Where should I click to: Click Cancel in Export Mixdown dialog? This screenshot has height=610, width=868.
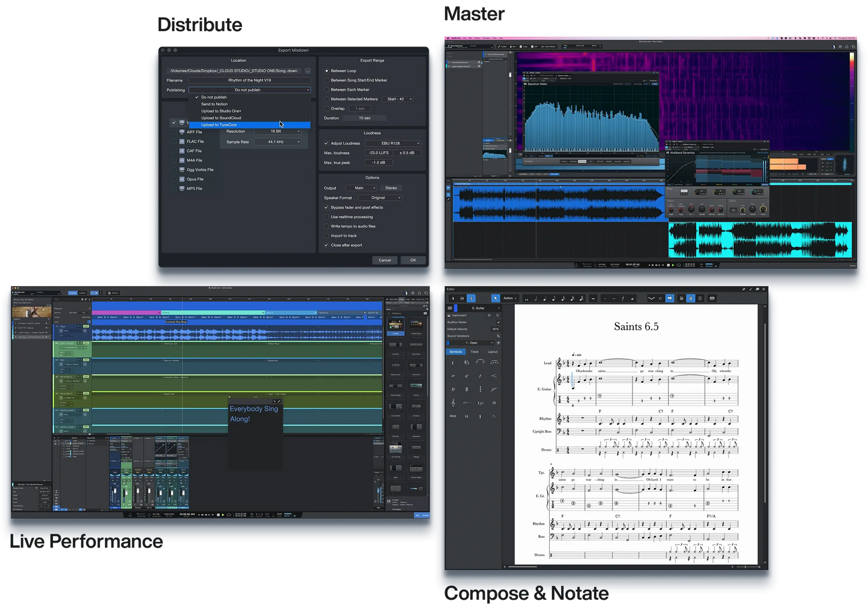tap(385, 260)
